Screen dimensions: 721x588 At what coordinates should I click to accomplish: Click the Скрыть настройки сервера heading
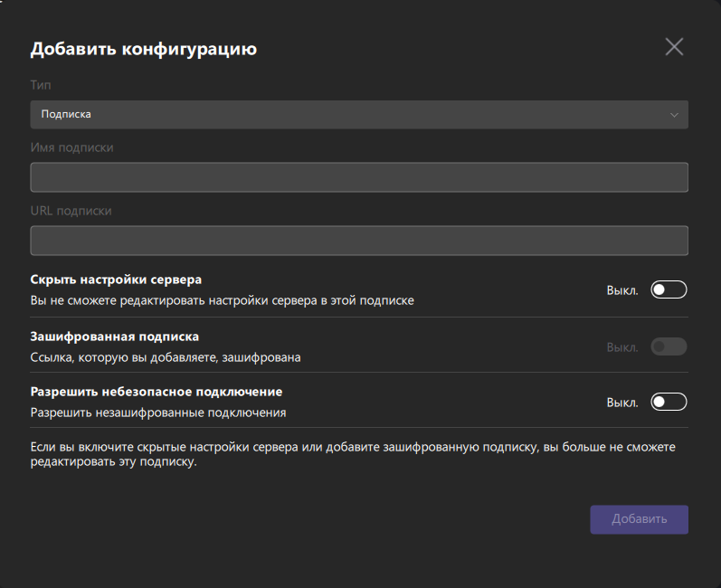[x=116, y=280]
